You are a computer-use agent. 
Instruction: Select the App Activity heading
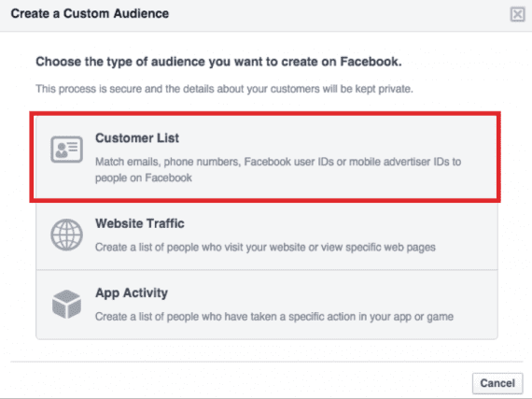tap(132, 292)
